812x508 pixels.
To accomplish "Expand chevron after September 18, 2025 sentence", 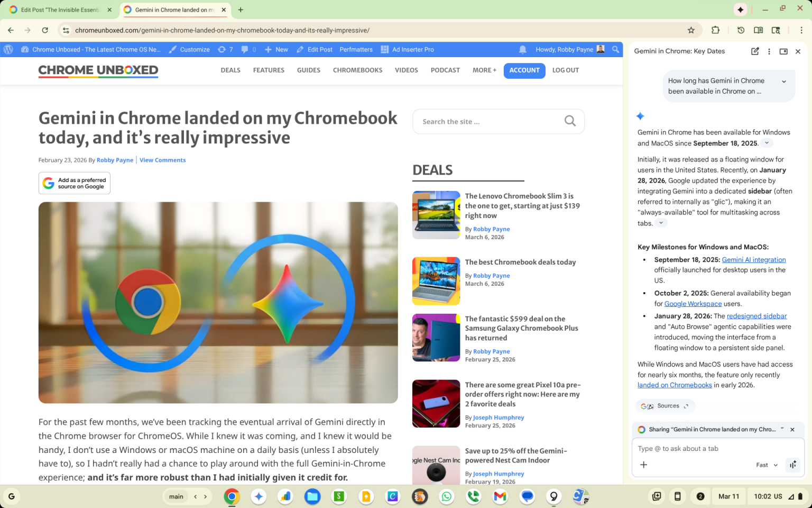I will [767, 143].
